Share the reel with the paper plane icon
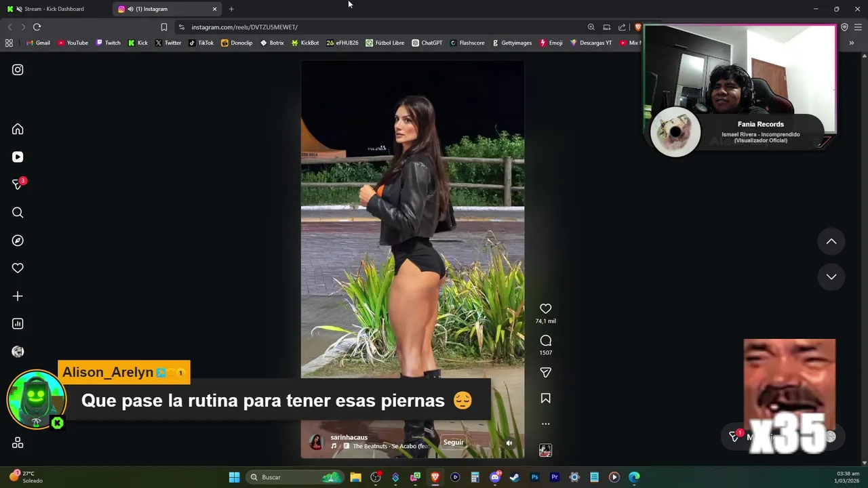The width and height of the screenshot is (868, 488). (545, 373)
